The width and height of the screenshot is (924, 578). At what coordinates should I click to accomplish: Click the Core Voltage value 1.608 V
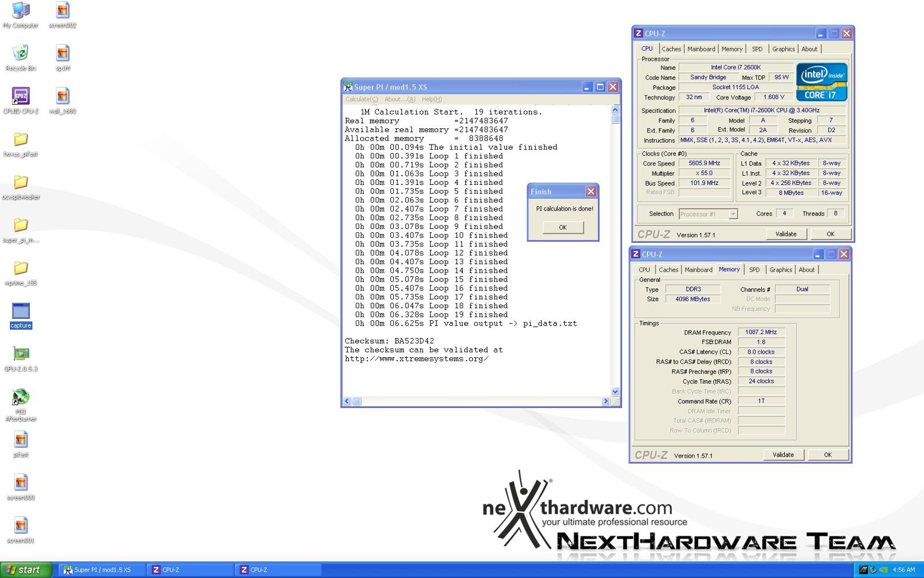773,97
